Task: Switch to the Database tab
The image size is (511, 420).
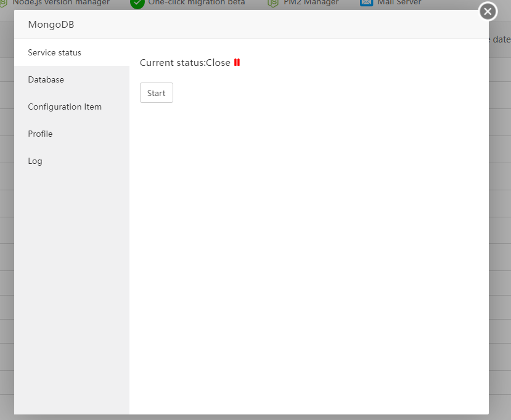Action: (72, 79)
